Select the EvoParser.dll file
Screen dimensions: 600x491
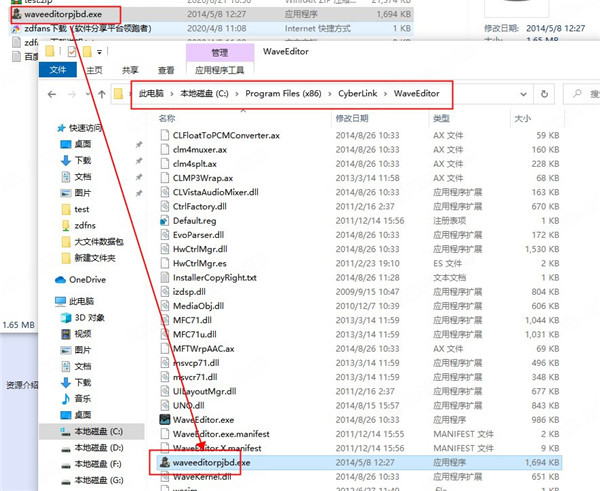coord(198,235)
